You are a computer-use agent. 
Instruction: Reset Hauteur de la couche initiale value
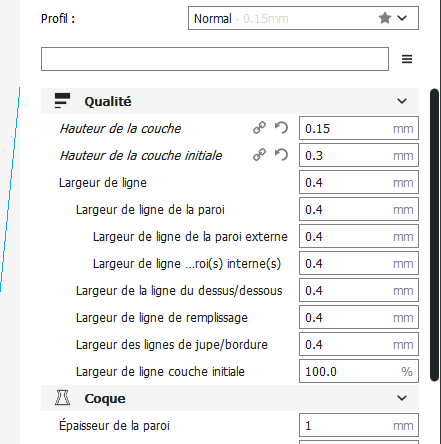click(281, 155)
